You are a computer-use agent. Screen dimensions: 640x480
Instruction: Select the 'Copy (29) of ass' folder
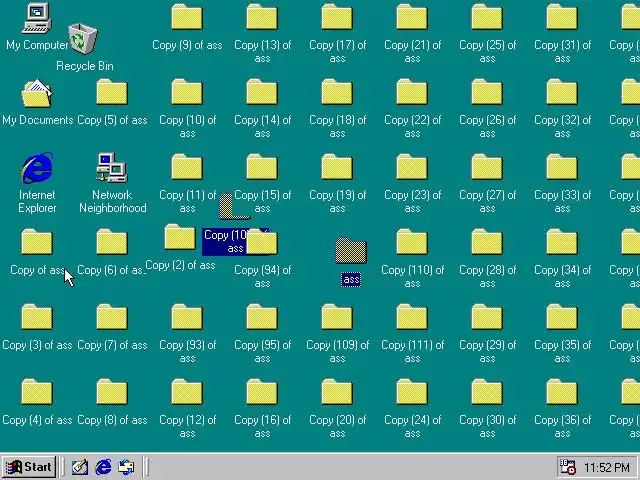pos(487,318)
